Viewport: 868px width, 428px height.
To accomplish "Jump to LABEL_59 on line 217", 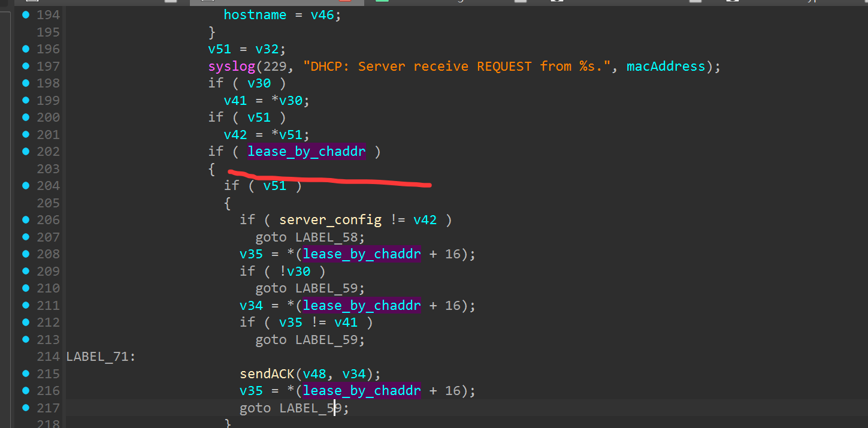I will [x=311, y=408].
